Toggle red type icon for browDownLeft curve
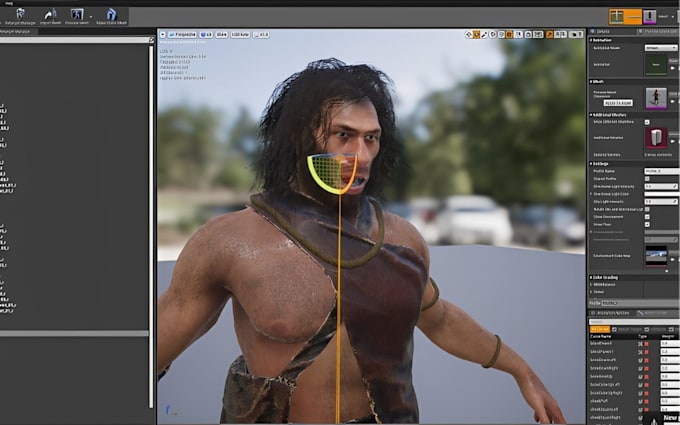Viewport: 680px width, 425px height. (646, 360)
